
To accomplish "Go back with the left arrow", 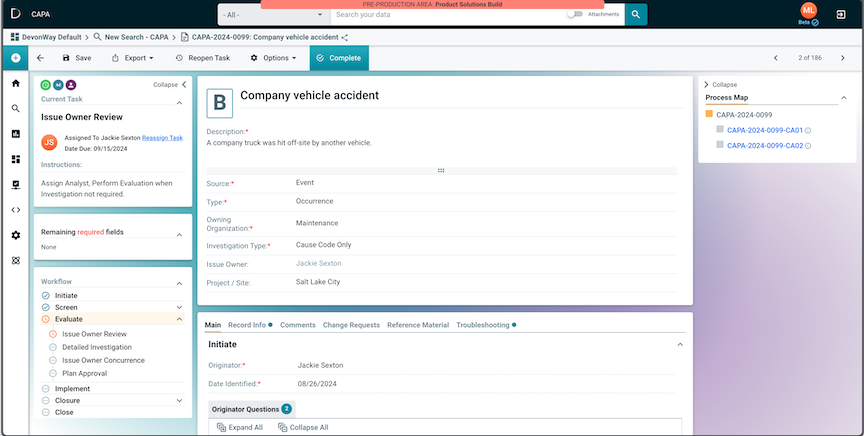I will (40, 58).
